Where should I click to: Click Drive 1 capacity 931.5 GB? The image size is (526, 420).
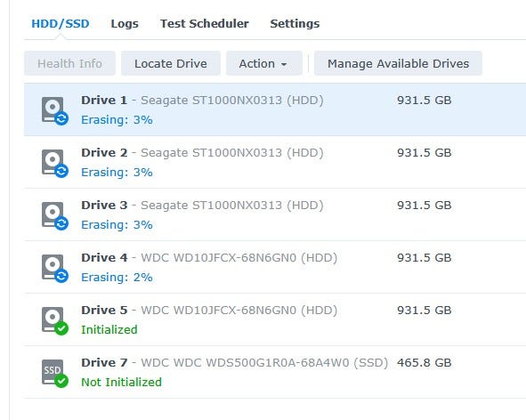click(x=425, y=100)
